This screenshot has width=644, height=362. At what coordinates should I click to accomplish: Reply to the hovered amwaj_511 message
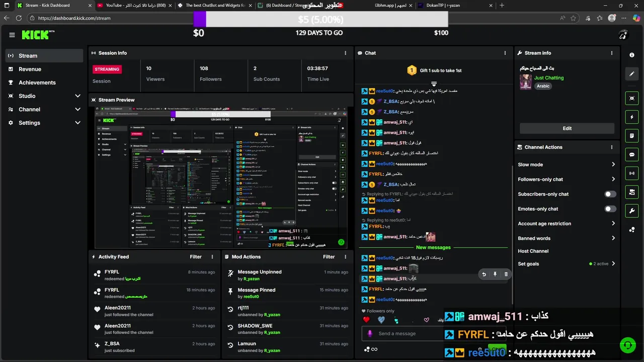[484, 275]
